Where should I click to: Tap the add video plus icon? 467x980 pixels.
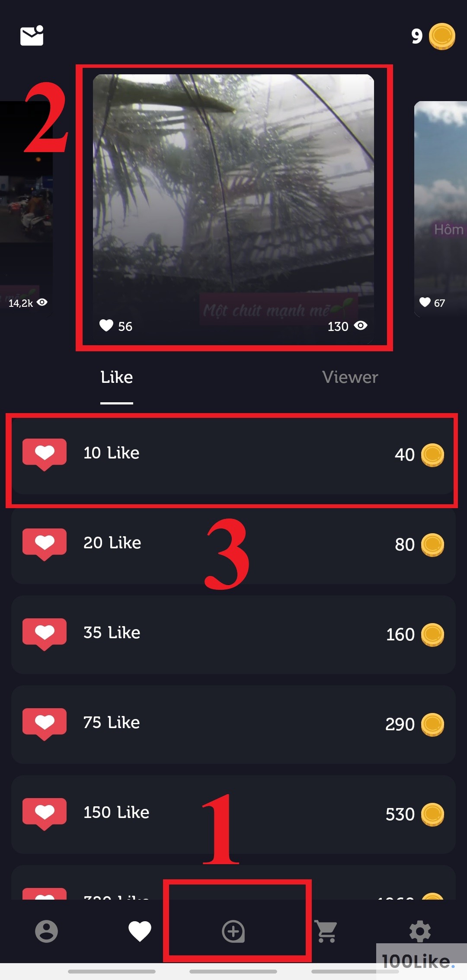pos(233,931)
